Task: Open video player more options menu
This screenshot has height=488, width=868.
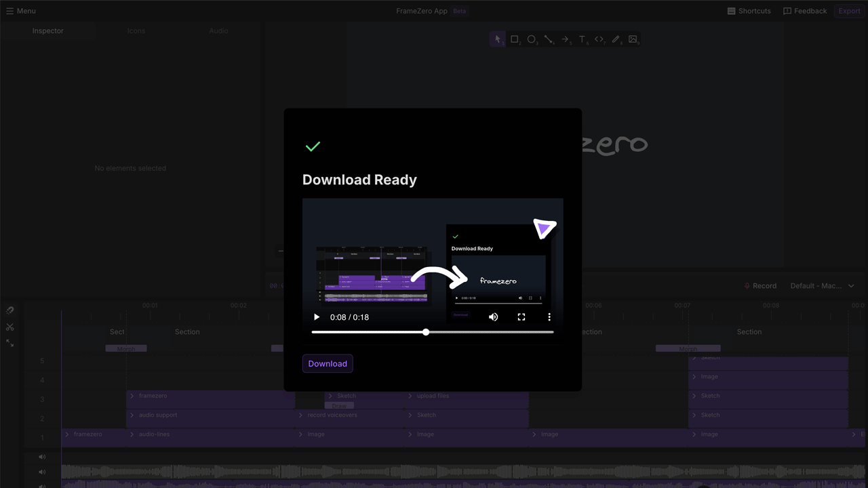Action: pyautogui.click(x=549, y=317)
